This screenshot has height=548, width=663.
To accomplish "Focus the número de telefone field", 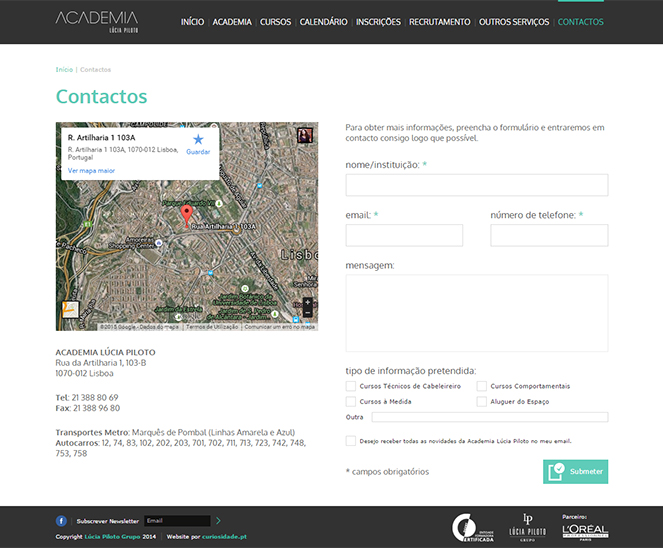I will coord(549,235).
